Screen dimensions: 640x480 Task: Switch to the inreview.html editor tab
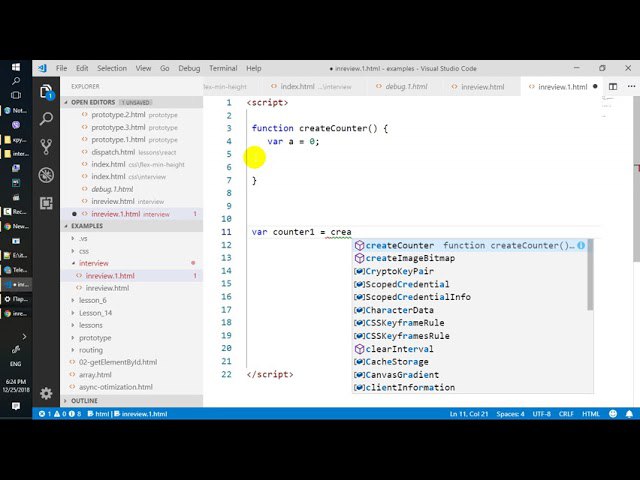click(478, 87)
